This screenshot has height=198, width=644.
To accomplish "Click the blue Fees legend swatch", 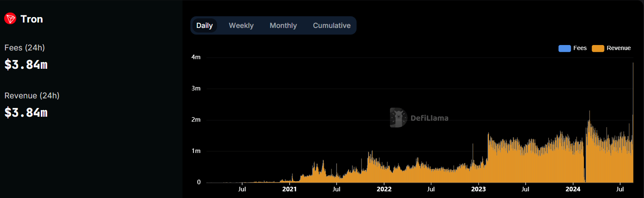I will coord(564,48).
